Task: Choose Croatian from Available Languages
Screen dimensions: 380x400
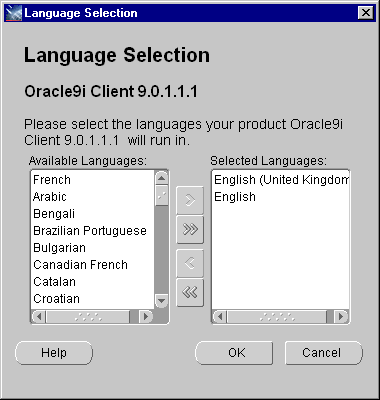Action: [x=93, y=299]
